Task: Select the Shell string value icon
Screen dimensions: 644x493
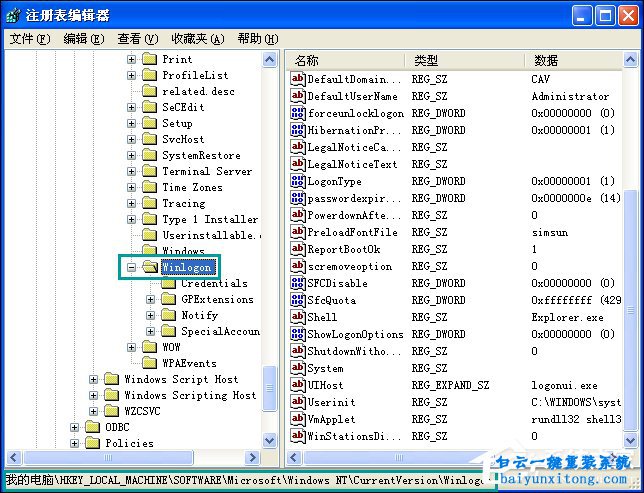Action: (298, 317)
